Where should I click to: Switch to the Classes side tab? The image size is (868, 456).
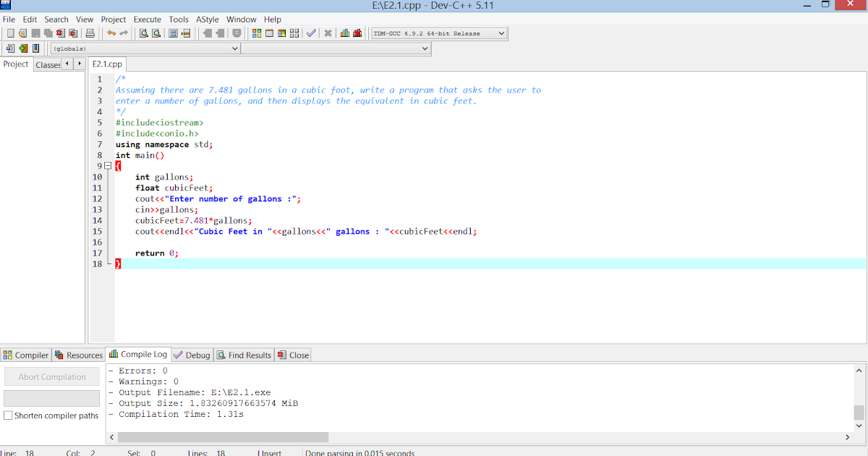pyautogui.click(x=48, y=65)
